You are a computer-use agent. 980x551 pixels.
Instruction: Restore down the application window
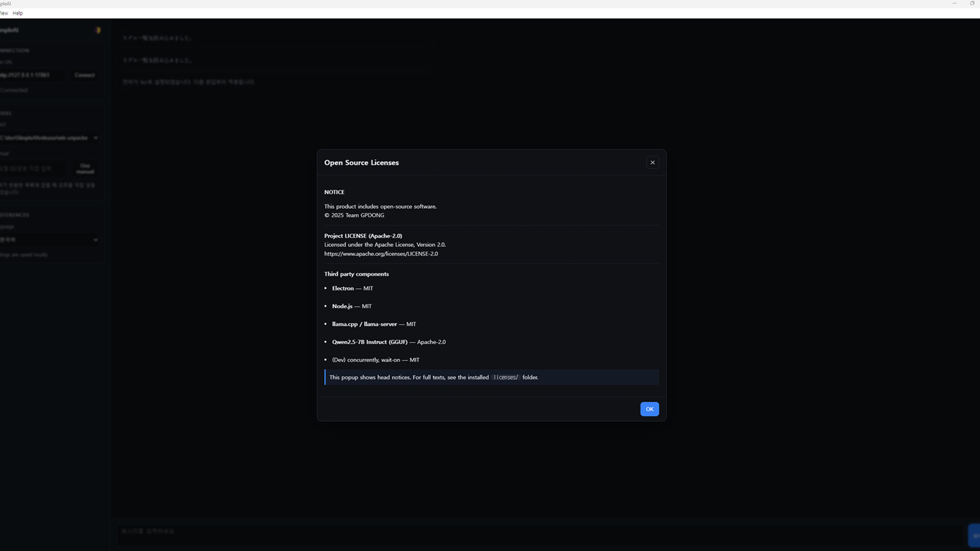972,4
